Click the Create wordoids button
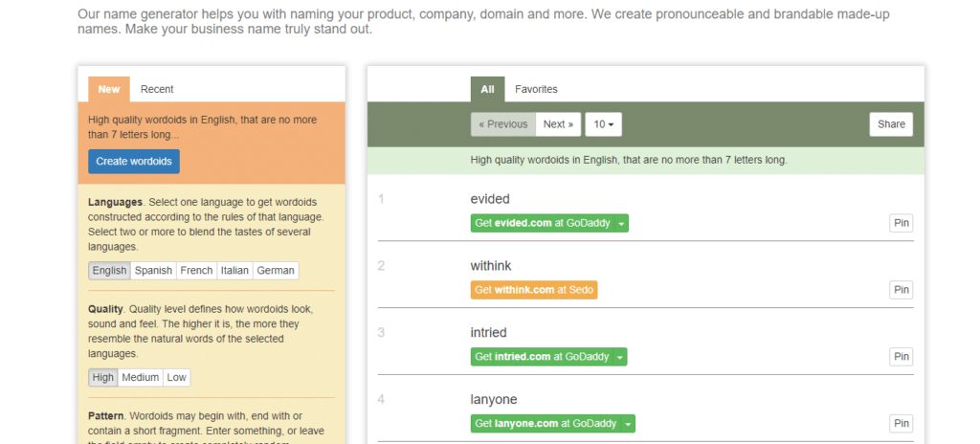Screen dimensions: 980x444 click(x=134, y=162)
